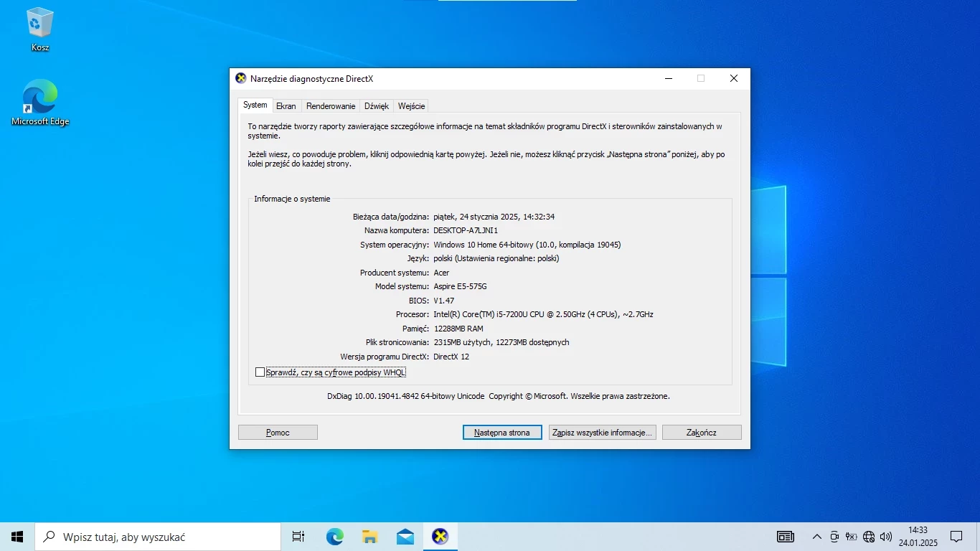Show hidden tray icons with the chevron

816,537
